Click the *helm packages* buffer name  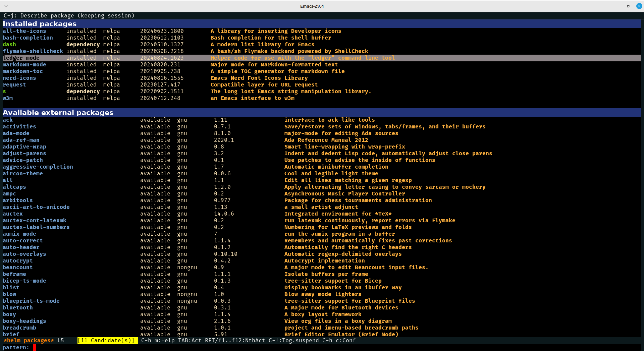tap(29, 341)
